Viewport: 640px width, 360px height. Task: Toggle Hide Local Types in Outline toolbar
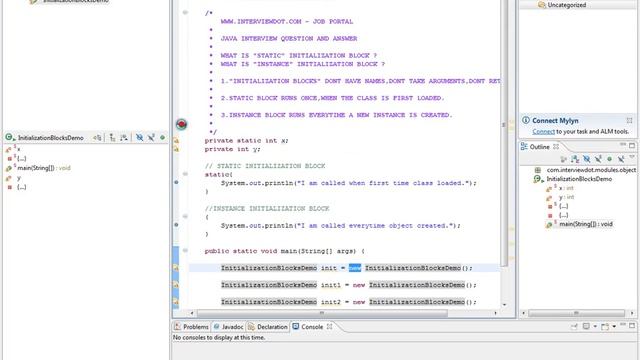point(621,158)
